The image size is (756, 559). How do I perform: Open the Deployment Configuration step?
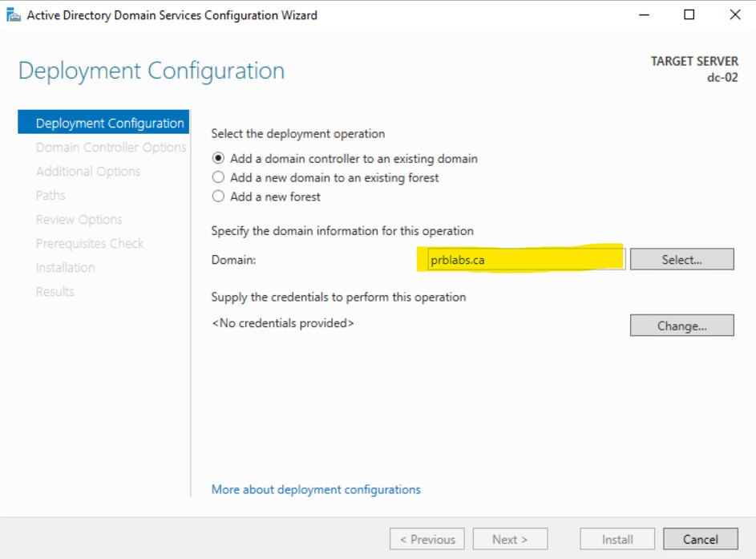(110, 124)
